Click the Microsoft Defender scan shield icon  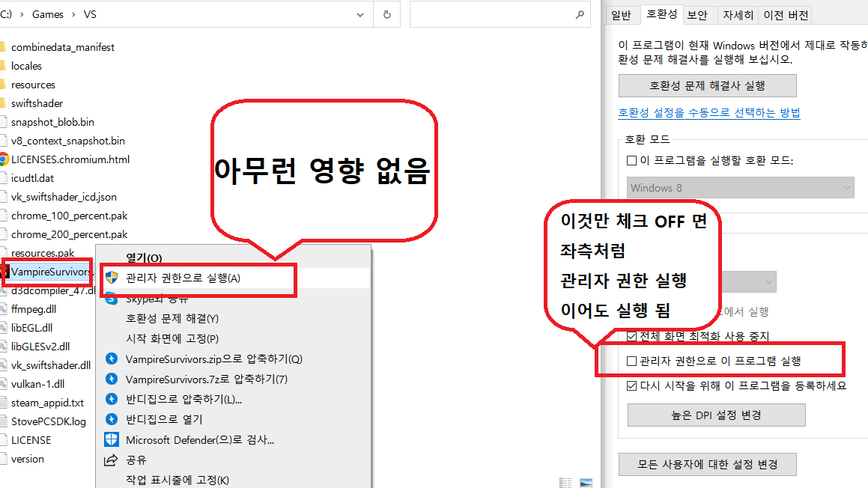point(112,439)
